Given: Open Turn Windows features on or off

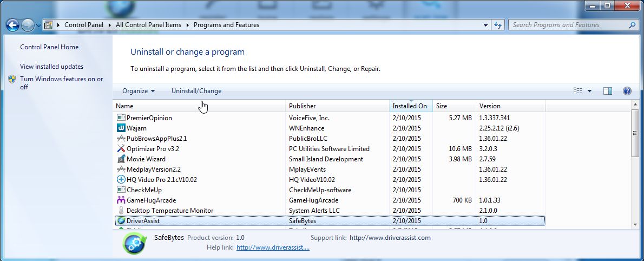Looking at the screenshot, I should (x=62, y=83).
